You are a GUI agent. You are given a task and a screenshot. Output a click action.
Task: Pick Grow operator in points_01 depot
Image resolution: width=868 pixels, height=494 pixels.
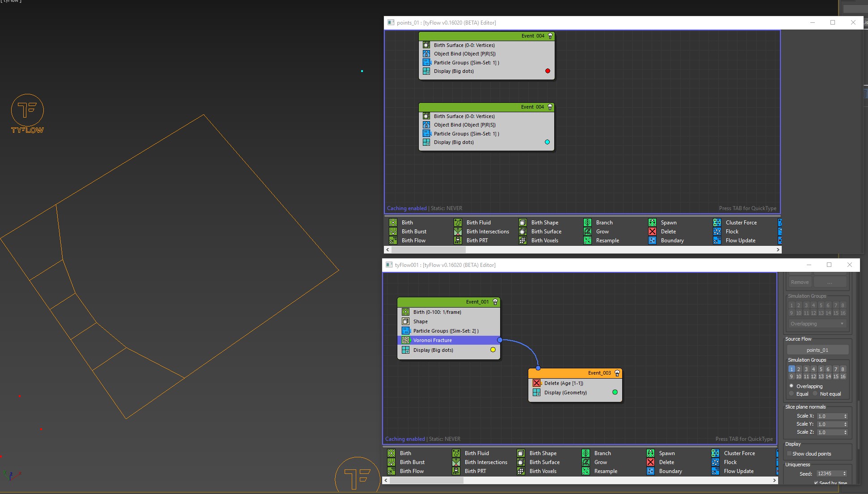(596, 232)
